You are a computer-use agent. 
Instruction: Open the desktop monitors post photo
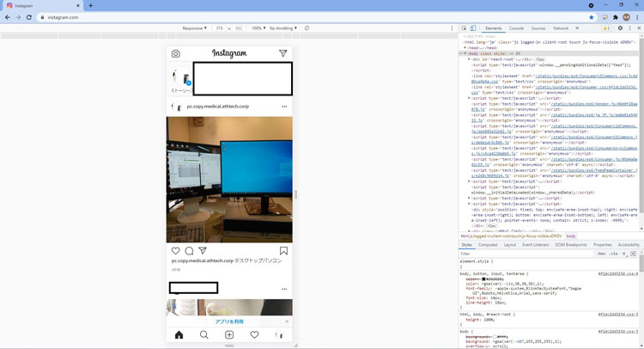[x=229, y=180]
